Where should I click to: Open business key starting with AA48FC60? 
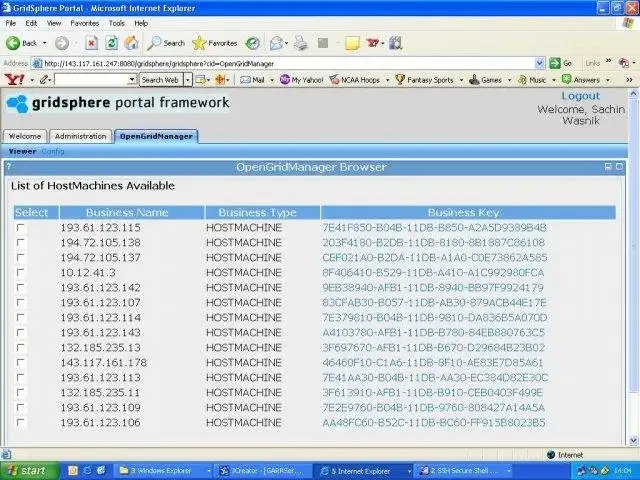pyautogui.click(x=433, y=422)
